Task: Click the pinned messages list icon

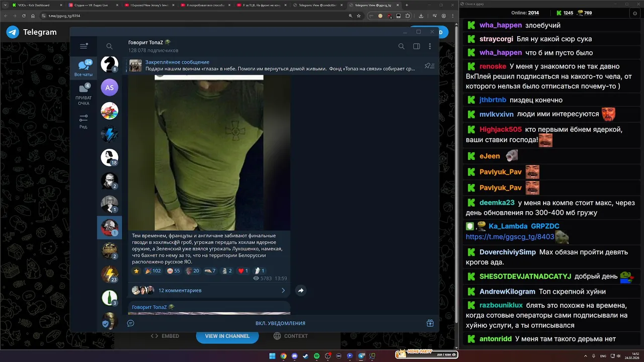Action: tap(429, 66)
